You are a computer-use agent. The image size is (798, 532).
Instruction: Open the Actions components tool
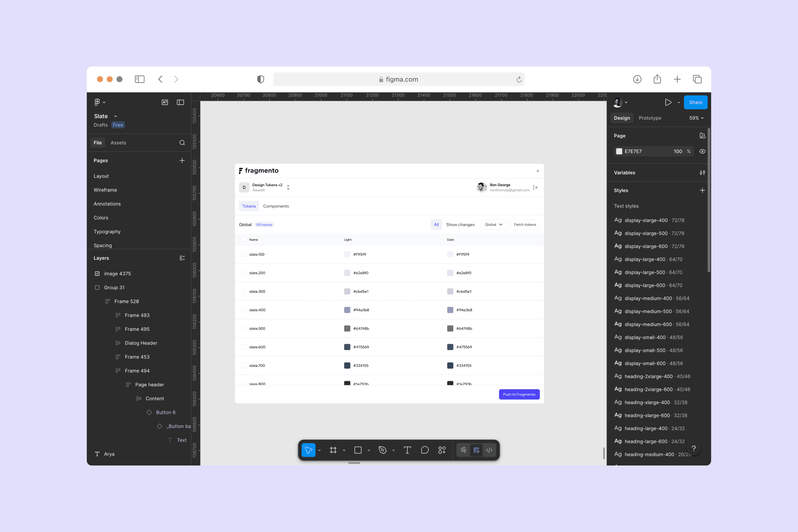[442, 450]
